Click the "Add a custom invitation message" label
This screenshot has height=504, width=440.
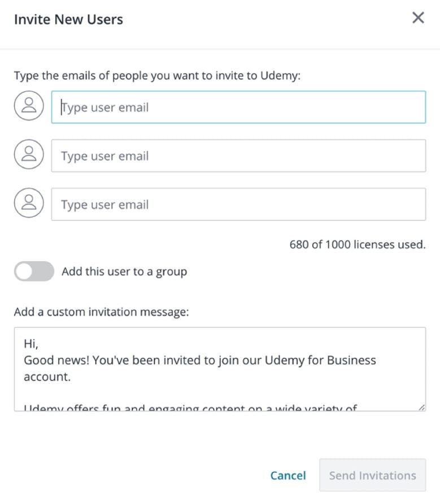[x=101, y=311]
